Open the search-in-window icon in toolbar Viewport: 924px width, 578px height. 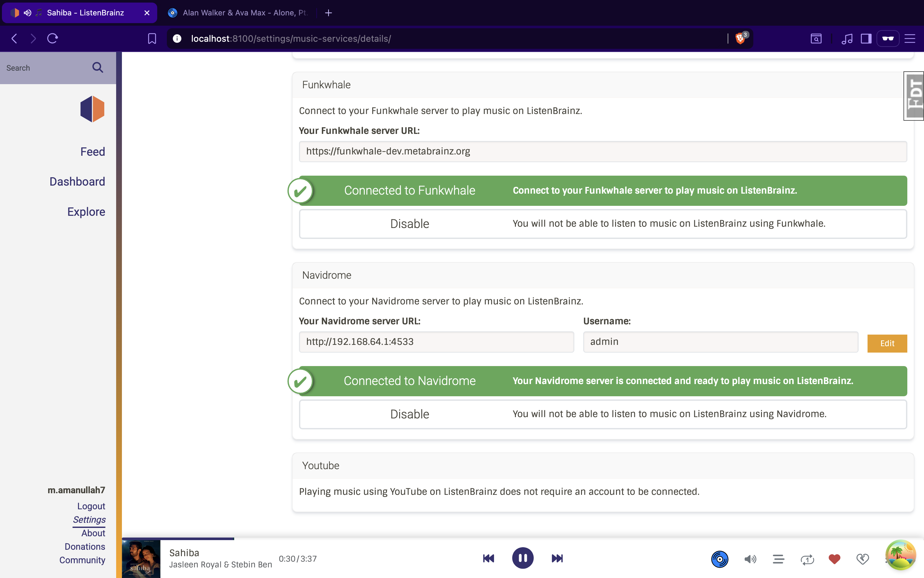[816, 39]
